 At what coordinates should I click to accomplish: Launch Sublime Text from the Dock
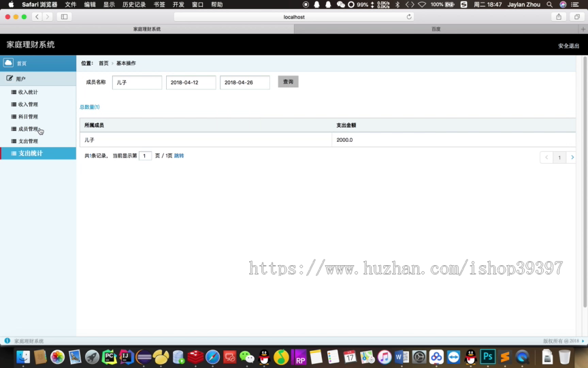505,356
